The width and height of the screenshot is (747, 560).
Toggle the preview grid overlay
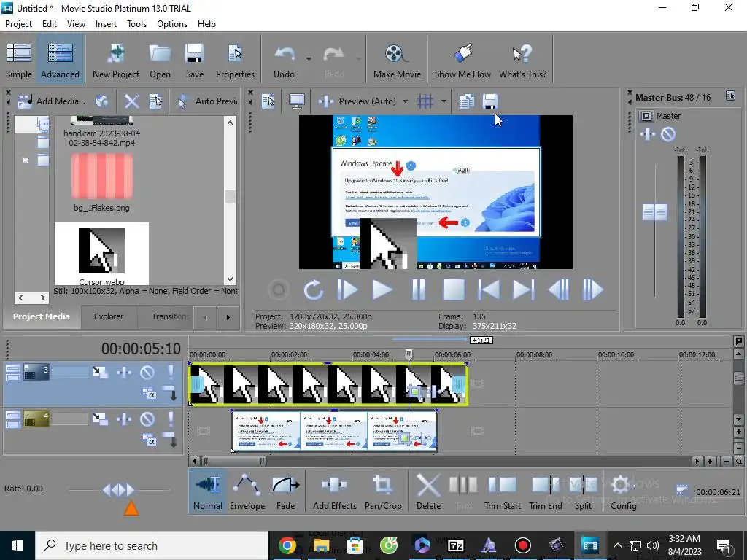pos(425,101)
